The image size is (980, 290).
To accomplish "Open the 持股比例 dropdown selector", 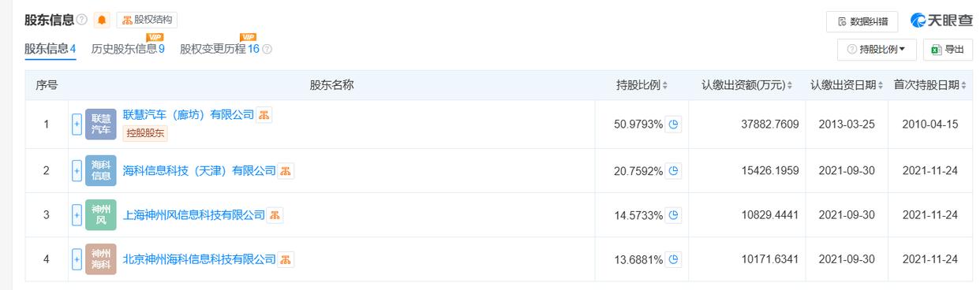I will click(x=877, y=49).
